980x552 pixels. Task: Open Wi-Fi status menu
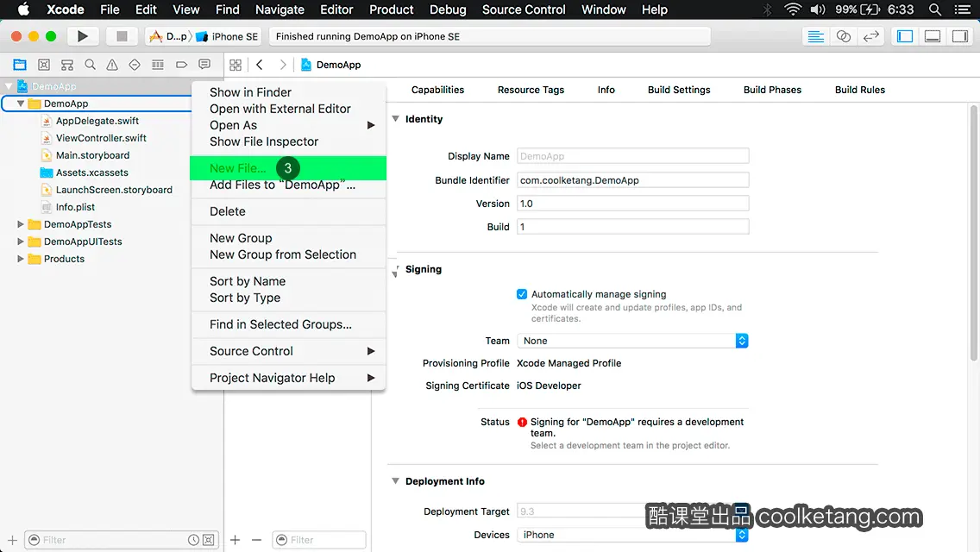[793, 9]
